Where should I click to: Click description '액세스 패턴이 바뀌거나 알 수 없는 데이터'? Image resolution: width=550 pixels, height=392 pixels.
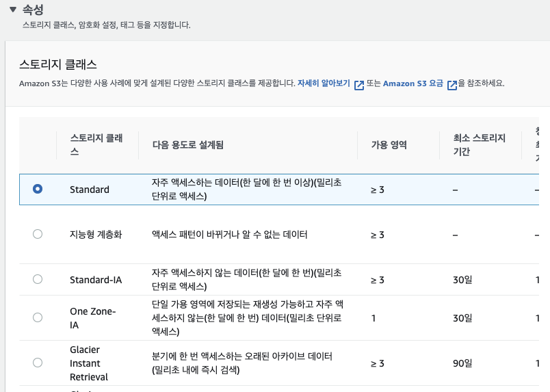point(229,235)
